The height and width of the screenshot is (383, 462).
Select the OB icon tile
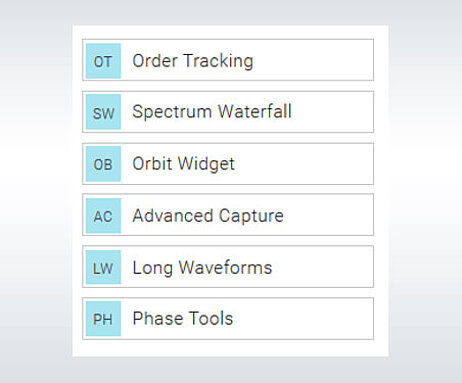[103, 164]
